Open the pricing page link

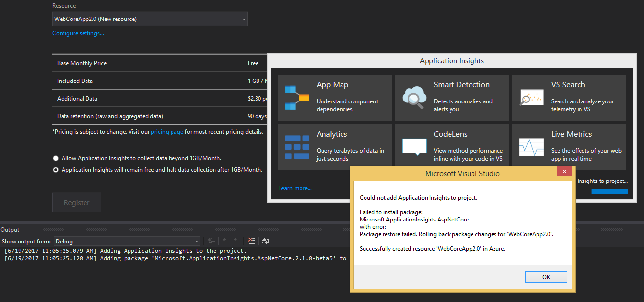[x=167, y=132]
